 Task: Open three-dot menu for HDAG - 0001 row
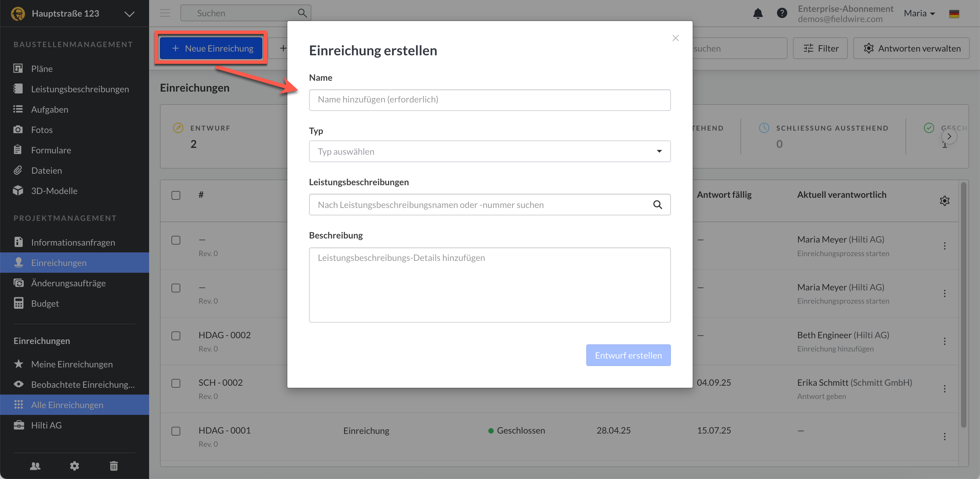pyautogui.click(x=944, y=436)
